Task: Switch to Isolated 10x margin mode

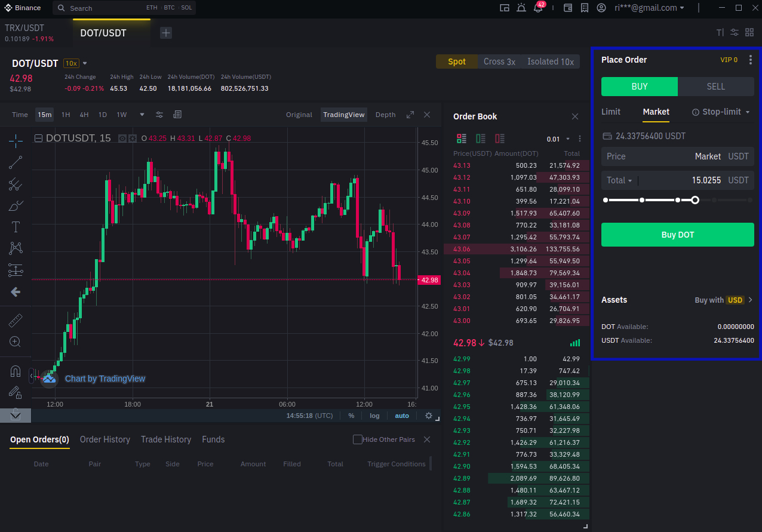Action: point(551,61)
